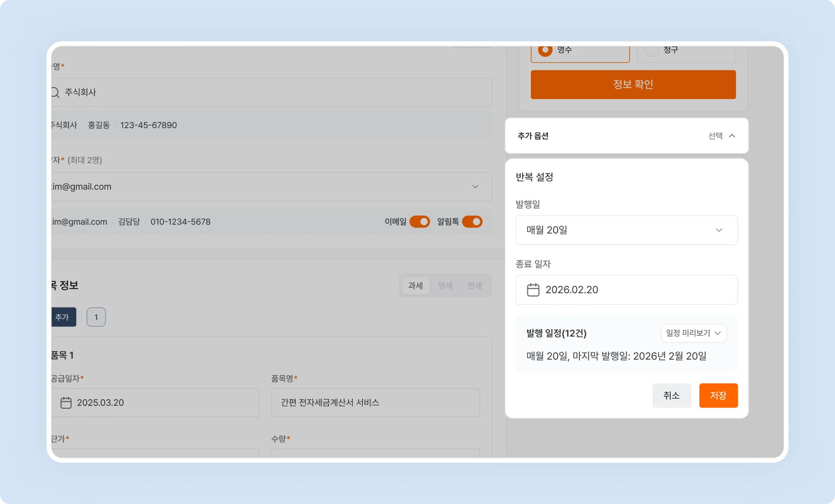The height and width of the screenshot is (504, 835).
Task: Select item page number 1
Action: (x=96, y=317)
